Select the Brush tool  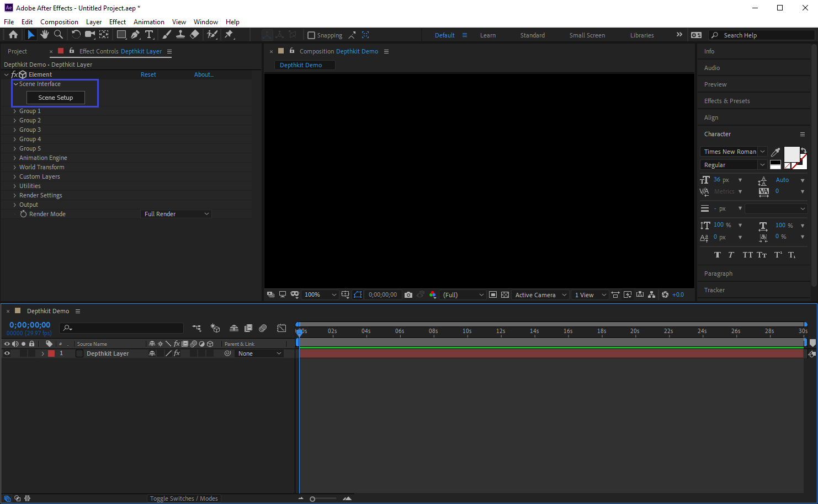pyautogui.click(x=166, y=35)
